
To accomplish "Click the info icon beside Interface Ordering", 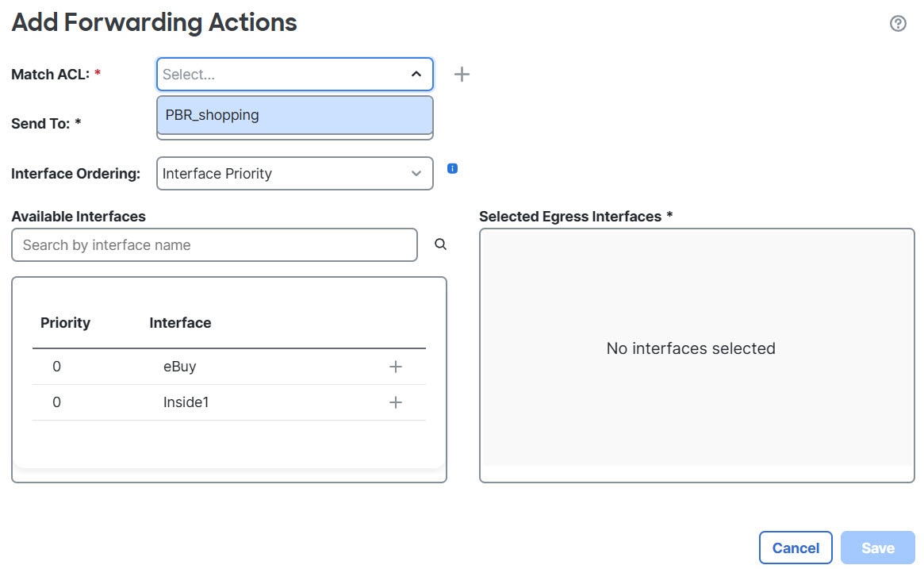I will (x=452, y=168).
